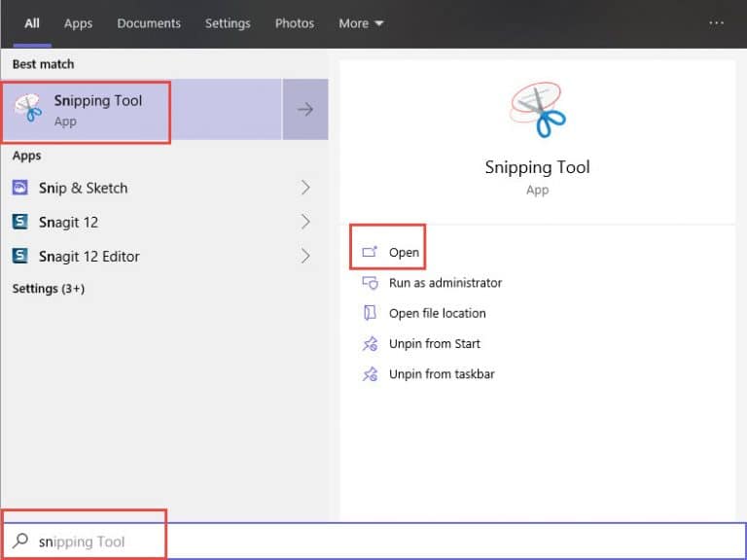Click the Snagit 12 Editor icon
The height and width of the screenshot is (560, 747).
(20, 257)
